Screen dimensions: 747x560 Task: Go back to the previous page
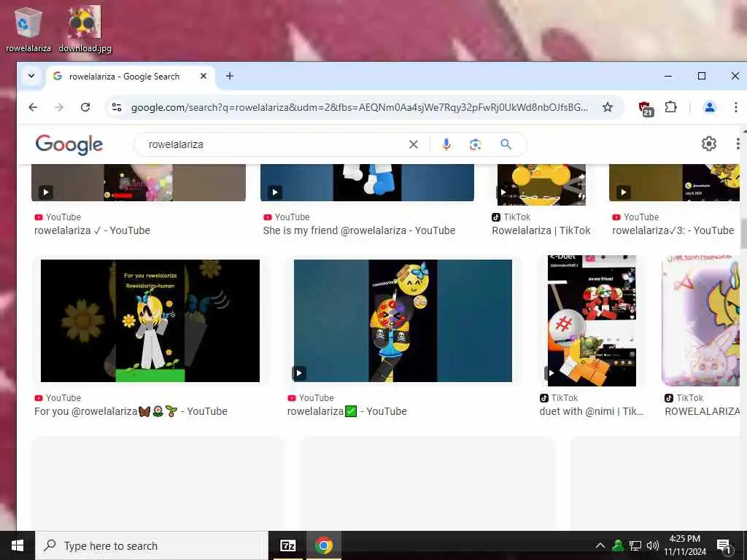tap(33, 107)
